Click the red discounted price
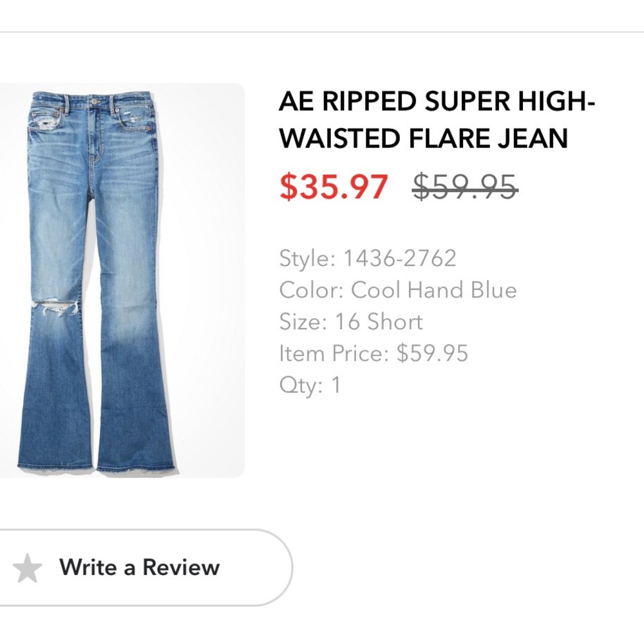This screenshot has height=644, width=644. tap(332, 187)
